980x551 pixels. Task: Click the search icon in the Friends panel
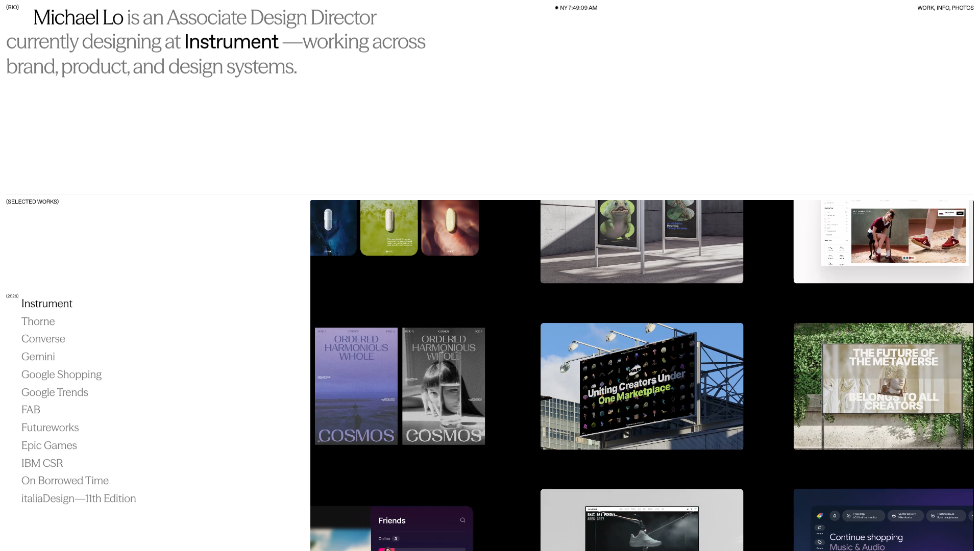[x=463, y=520]
